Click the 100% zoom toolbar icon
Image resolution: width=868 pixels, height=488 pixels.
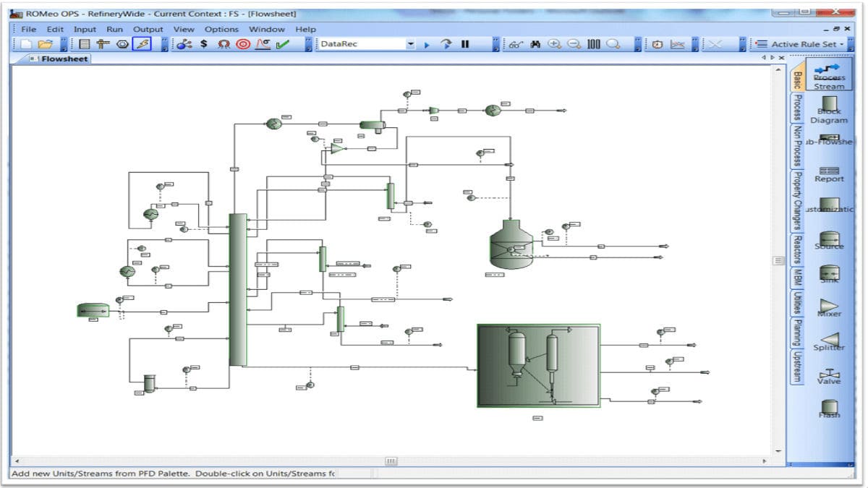coord(593,43)
